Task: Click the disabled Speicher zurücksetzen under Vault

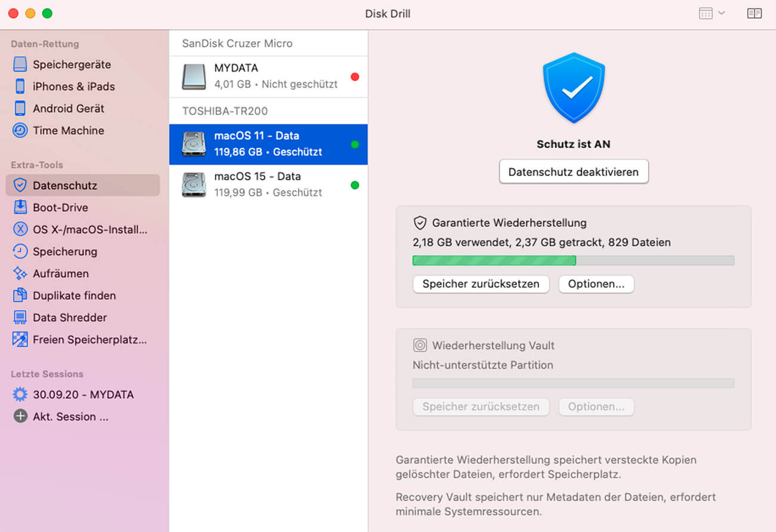Action: pyautogui.click(x=481, y=407)
